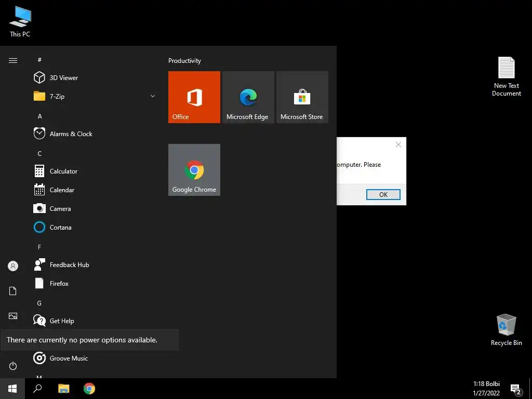Open the Get Help app
The height and width of the screenshot is (399, 532).
coord(95,321)
